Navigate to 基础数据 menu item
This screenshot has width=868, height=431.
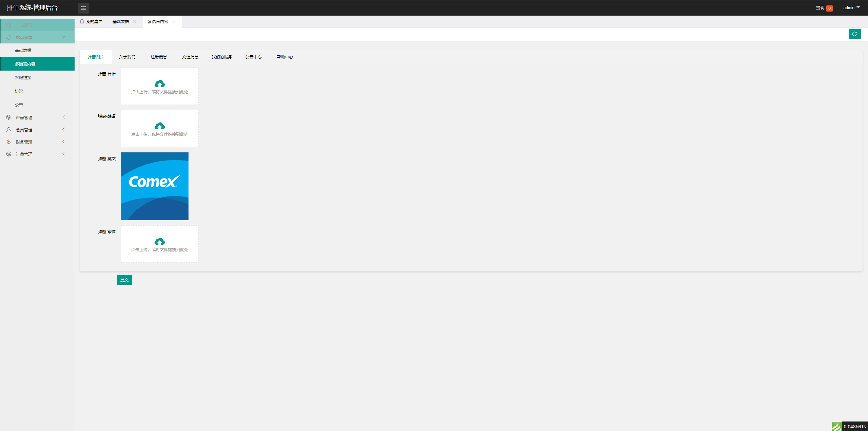click(23, 51)
